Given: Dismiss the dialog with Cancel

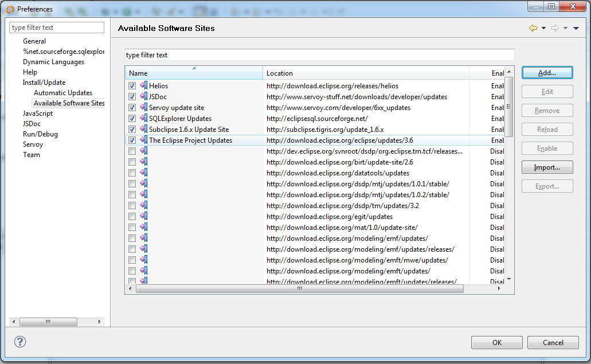Looking at the screenshot, I should pos(553,343).
